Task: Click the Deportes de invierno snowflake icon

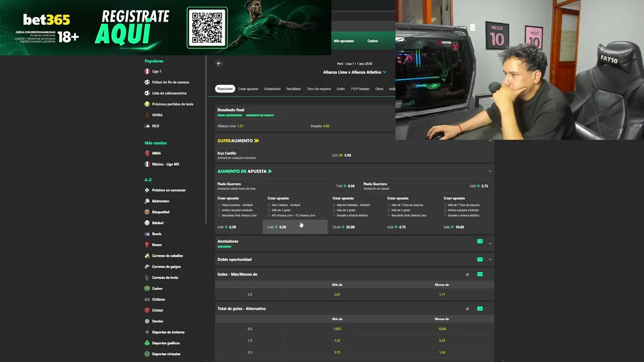Action: (x=147, y=332)
